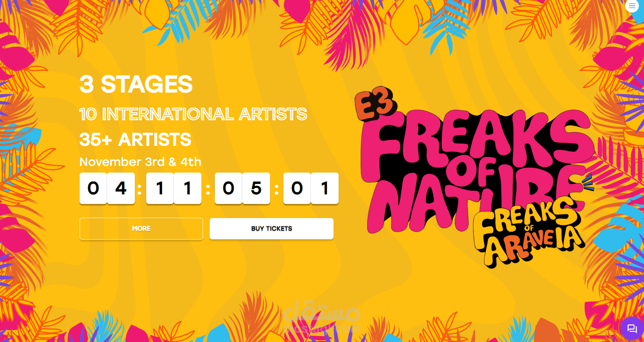Select the days counter in the countdown
Screen dimensions: 644x342
click(107, 189)
